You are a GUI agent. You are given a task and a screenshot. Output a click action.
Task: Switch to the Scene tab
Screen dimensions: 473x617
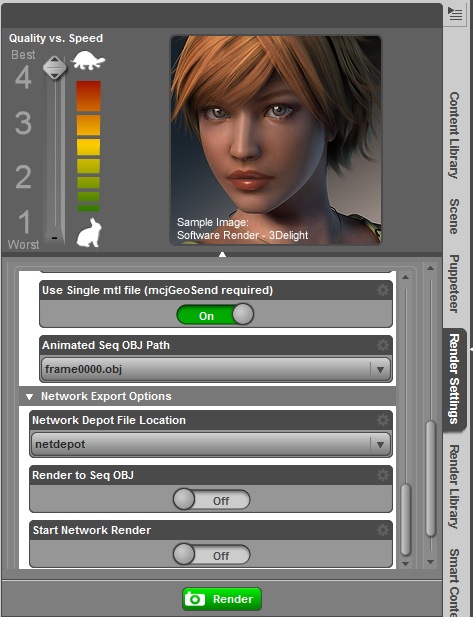455,216
